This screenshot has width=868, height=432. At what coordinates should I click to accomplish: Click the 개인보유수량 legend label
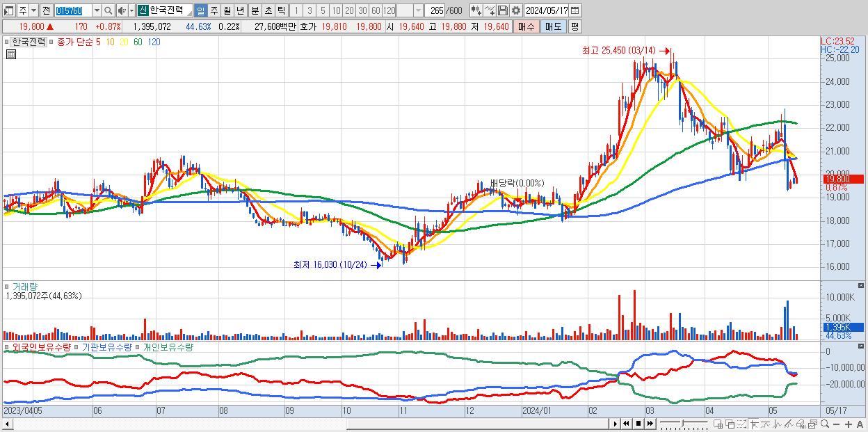167,346
